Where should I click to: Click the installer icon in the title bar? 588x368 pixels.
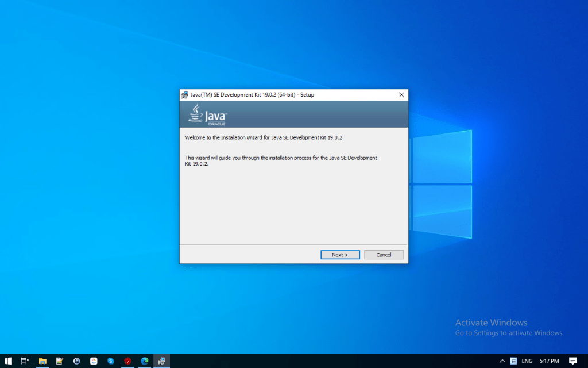pos(185,95)
